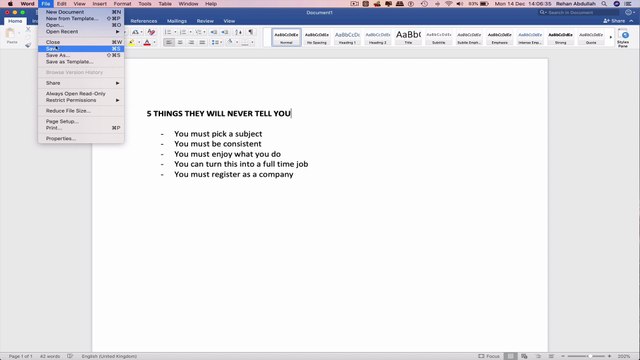Screen dimensions: 640x360
Task: Expand the styles gallery arrow
Action: point(611,37)
